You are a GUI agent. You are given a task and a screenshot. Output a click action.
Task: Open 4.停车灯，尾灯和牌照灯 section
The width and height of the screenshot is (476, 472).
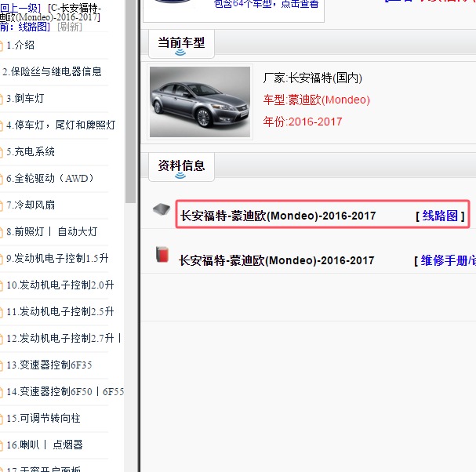click(x=60, y=125)
